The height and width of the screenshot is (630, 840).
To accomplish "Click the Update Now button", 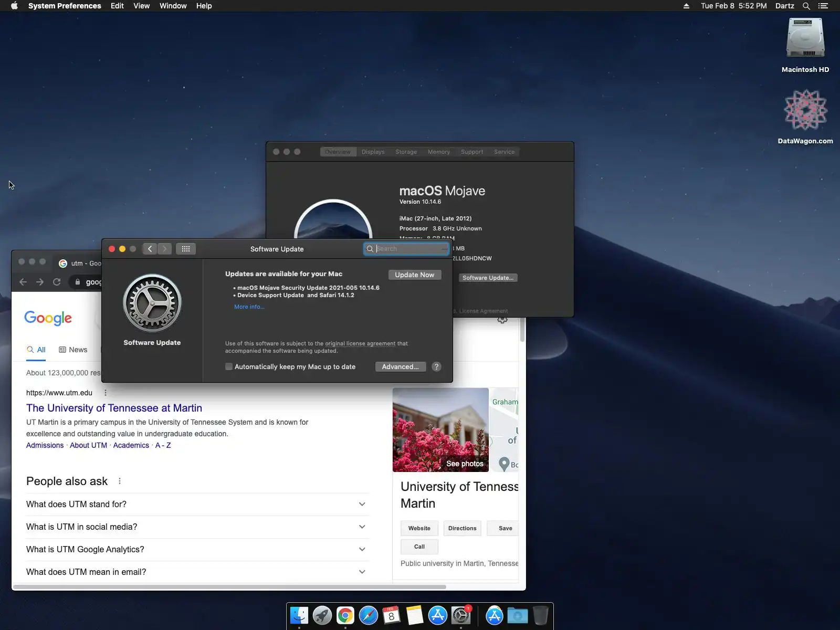I will click(x=415, y=275).
